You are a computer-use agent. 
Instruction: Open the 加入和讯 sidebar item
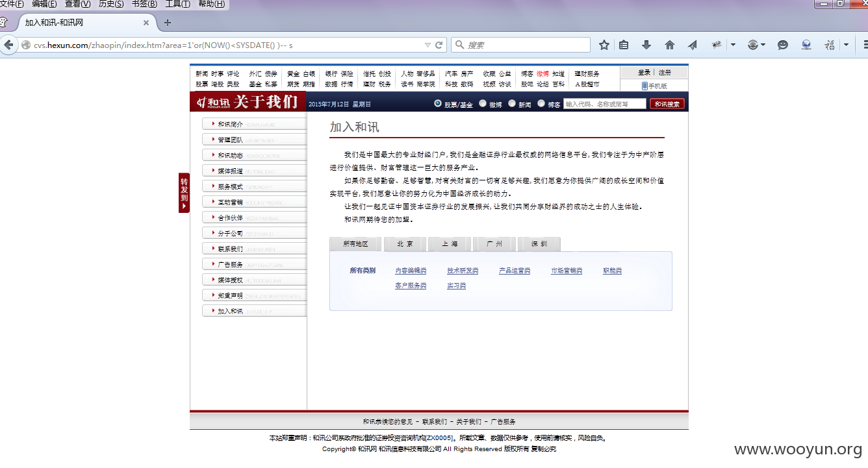click(254, 311)
